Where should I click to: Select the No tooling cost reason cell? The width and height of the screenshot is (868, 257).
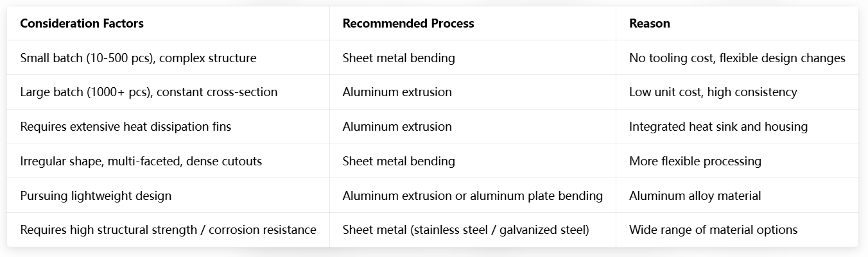737,58
